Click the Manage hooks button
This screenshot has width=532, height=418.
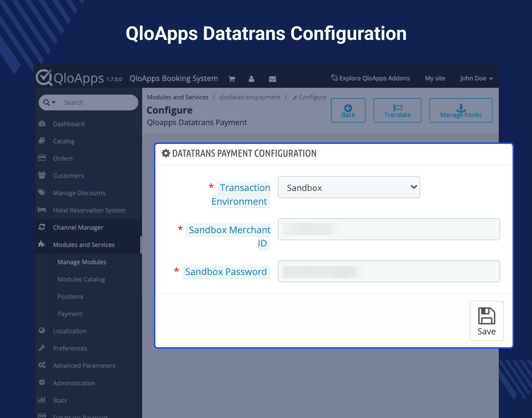coord(461,111)
